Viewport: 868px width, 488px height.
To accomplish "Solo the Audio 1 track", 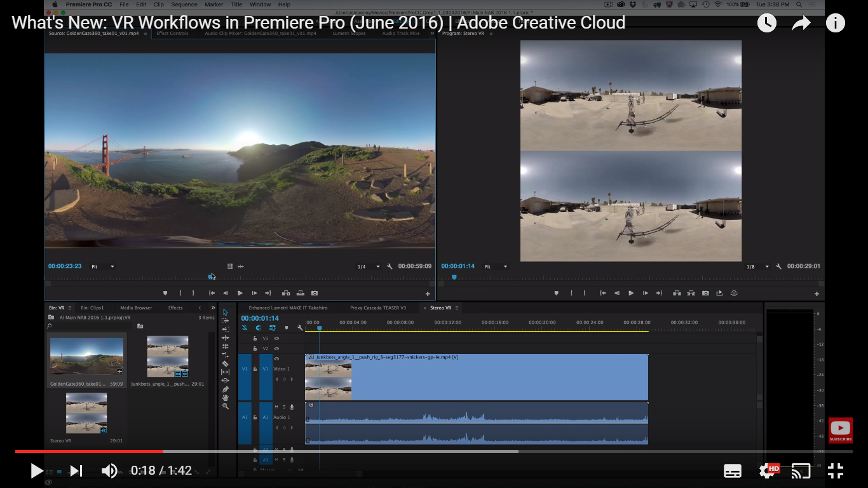I will tap(284, 407).
